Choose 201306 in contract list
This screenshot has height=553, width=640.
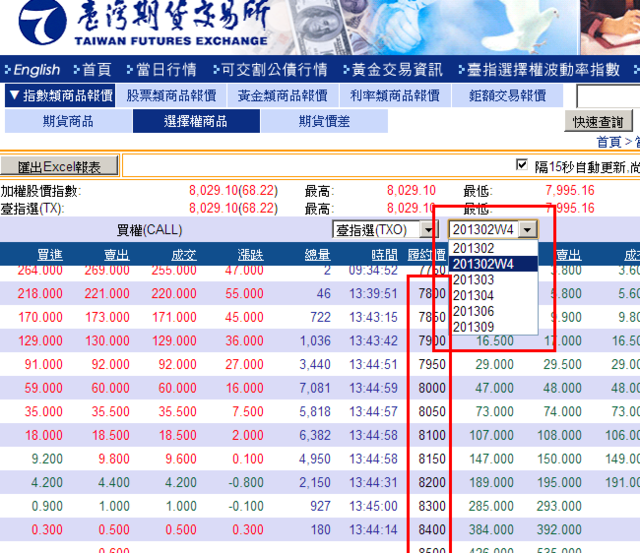coord(493,311)
